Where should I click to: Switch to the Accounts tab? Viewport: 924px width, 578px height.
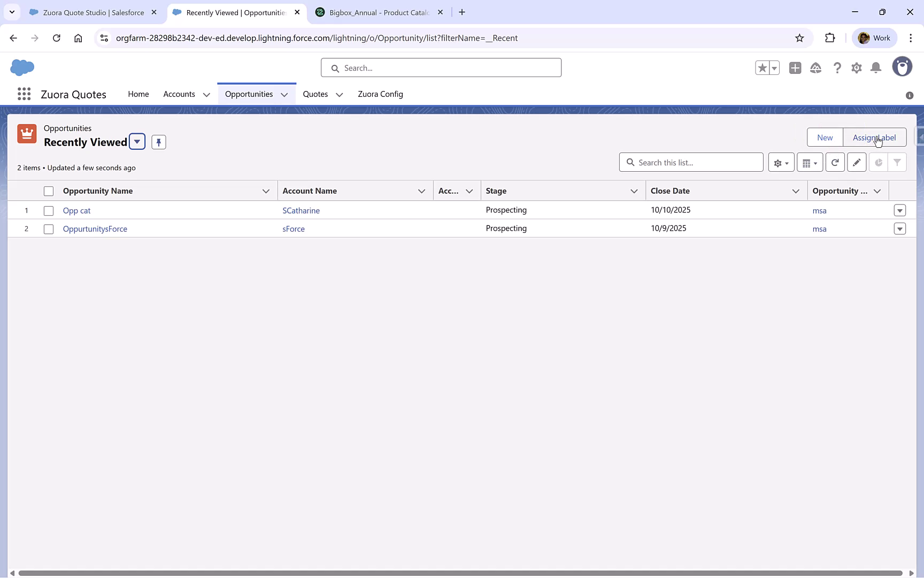coord(179,94)
